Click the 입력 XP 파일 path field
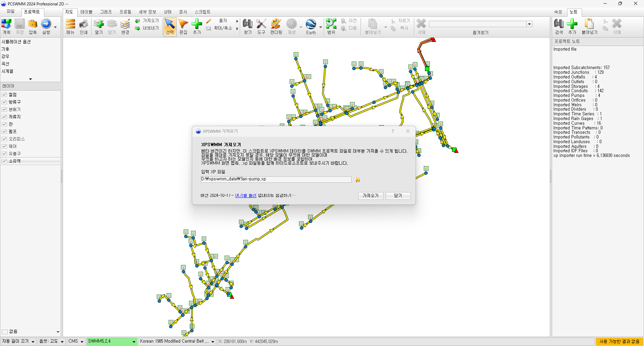Screen dimensions: 644x346 pyautogui.click(x=275, y=179)
